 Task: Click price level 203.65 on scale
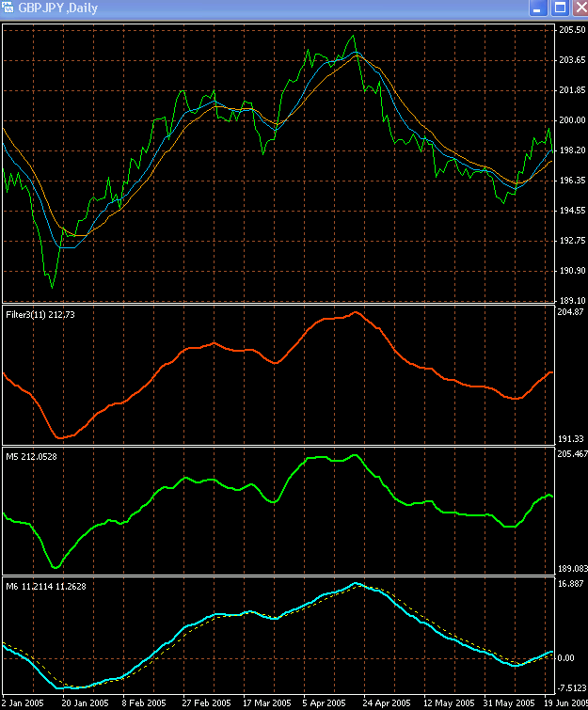(x=572, y=60)
